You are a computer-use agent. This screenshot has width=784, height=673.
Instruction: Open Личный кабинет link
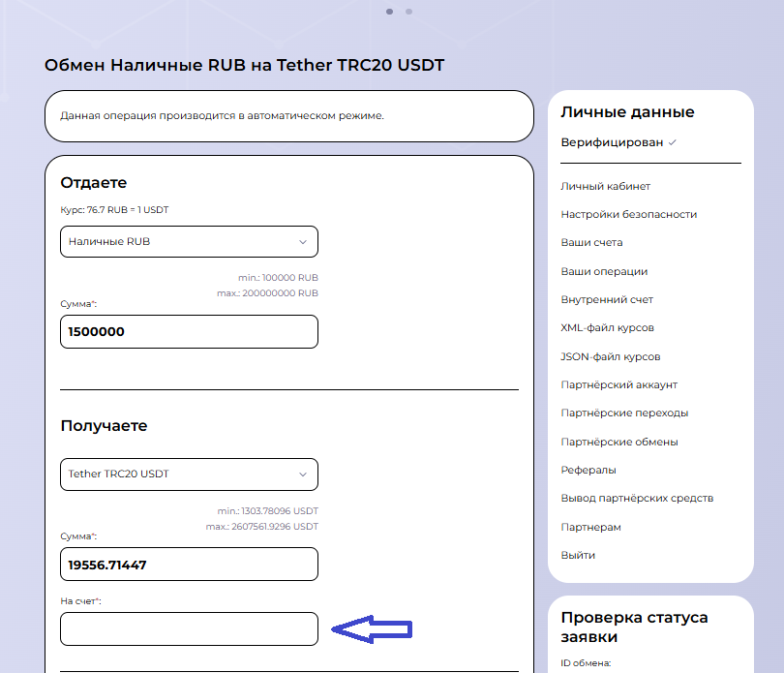[x=606, y=186]
